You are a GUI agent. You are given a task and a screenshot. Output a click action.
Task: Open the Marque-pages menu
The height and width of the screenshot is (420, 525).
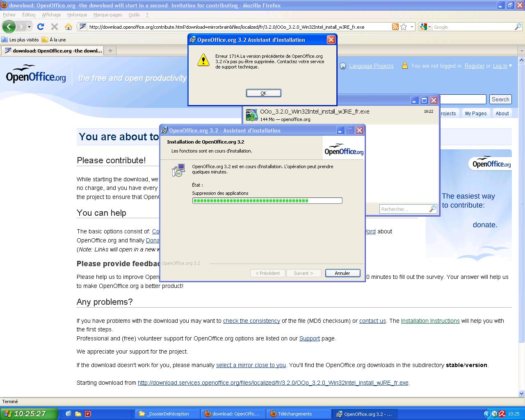tap(107, 15)
